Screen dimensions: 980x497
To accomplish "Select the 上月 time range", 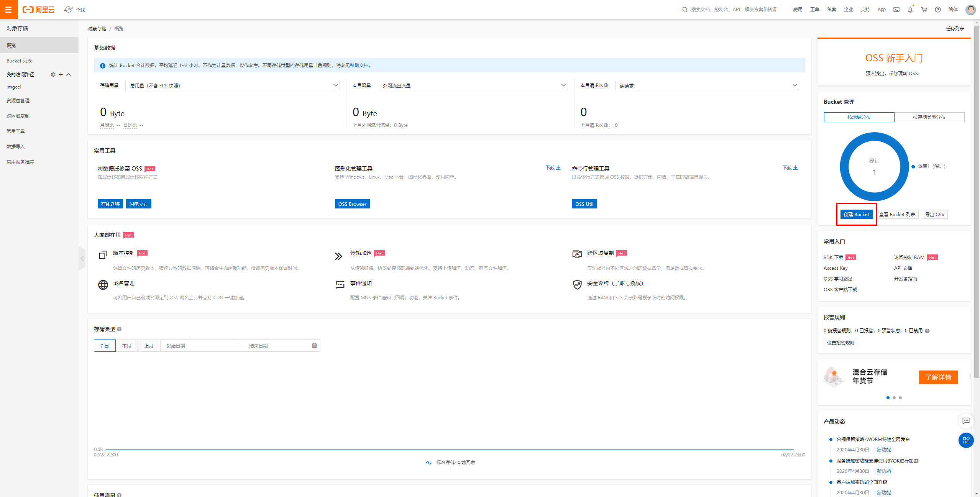I will click(149, 346).
